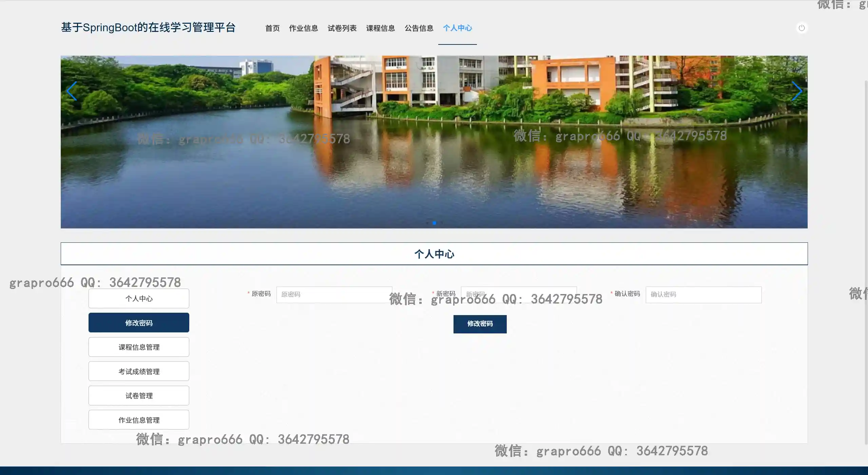Advance carousel with right arrow
The width and height of the screenshot is (868, 475).
tap(796, 91)
